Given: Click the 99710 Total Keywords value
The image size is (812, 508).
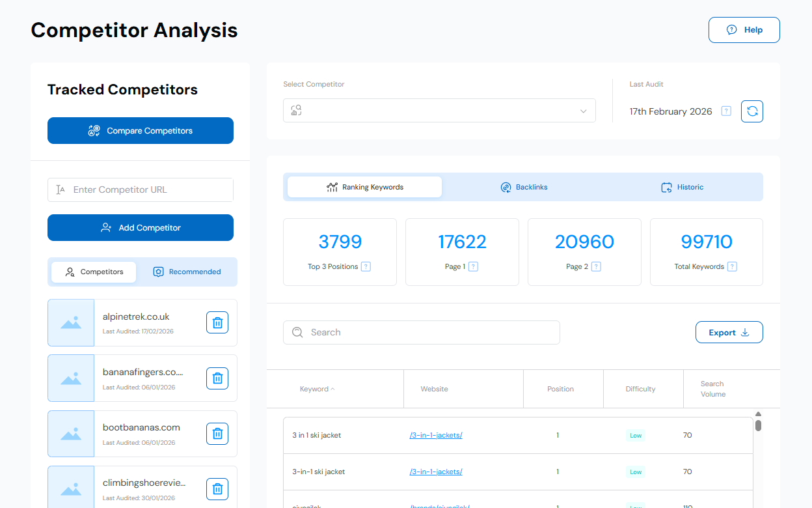Looking at the screenshot, I should pyautogui.click(x=707, y=242).
